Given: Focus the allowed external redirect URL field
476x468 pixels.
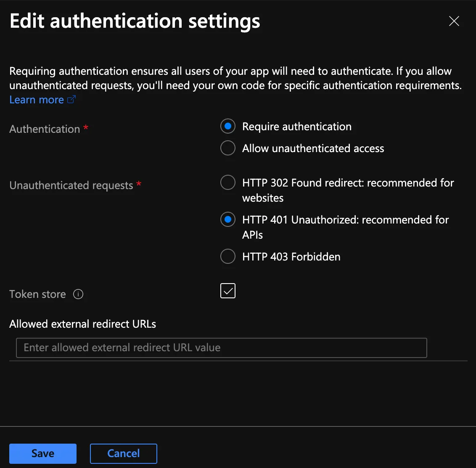Looking at the screenshot, I should tap(221, 348).
